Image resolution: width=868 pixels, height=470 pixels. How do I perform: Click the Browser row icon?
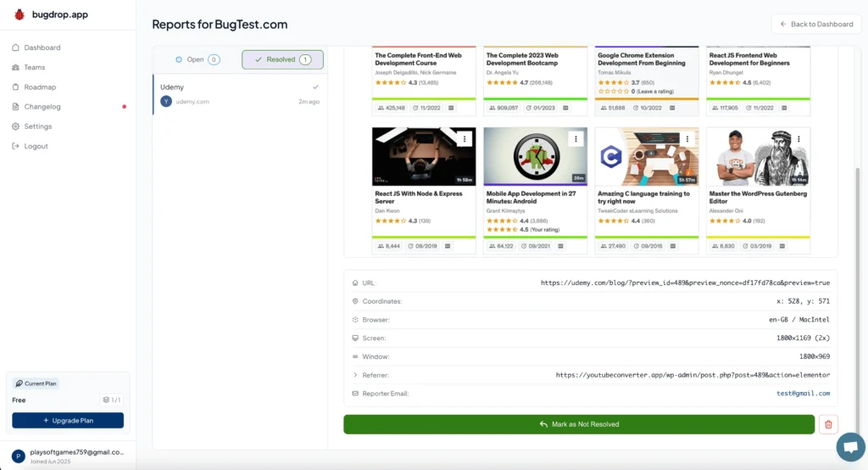click(x=355, y=320)
